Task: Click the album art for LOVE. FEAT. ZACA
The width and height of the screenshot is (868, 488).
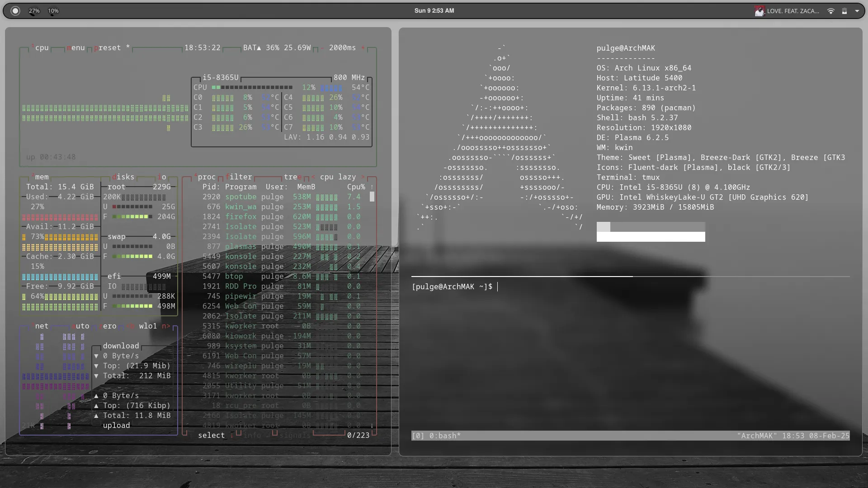Action: (759, 10)
